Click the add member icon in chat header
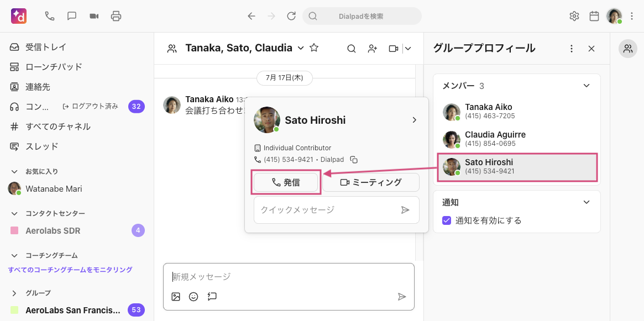Viewport: 644px width, 321px height. (373, 49)
